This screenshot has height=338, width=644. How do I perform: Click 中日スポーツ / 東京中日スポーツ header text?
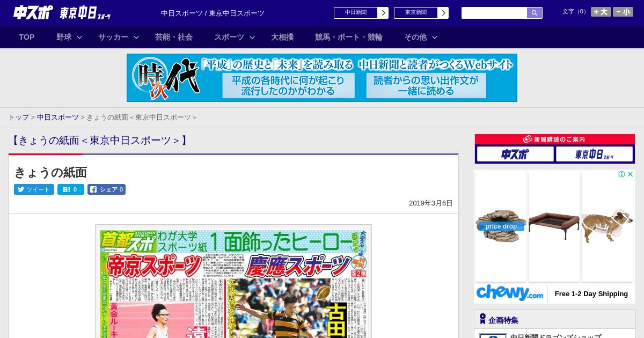coord(213,13)
